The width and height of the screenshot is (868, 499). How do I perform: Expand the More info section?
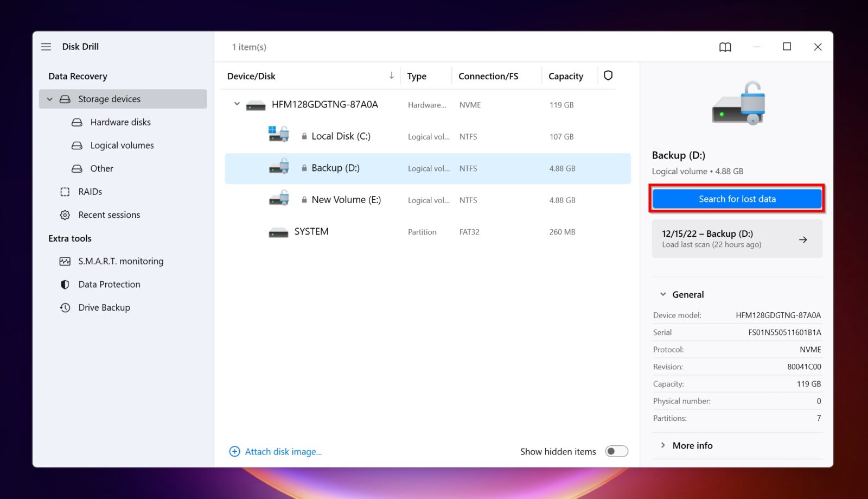[663, 445]
